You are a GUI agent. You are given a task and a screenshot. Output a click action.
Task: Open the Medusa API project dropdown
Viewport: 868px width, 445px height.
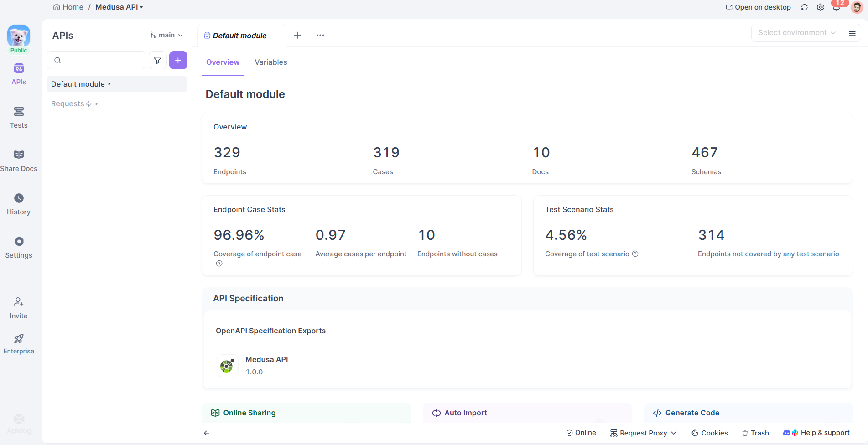(x=119, y=7)
